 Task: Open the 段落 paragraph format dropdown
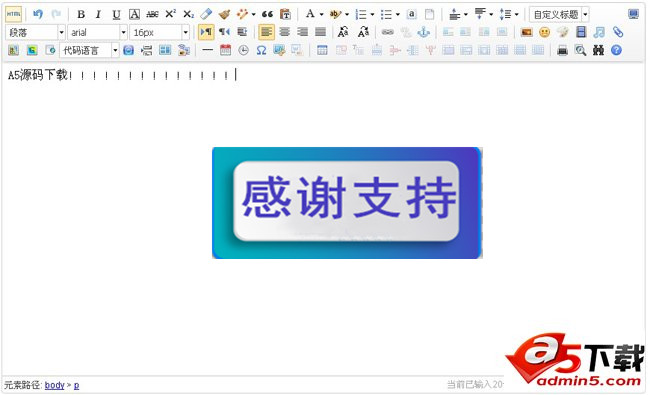(35, 32)
